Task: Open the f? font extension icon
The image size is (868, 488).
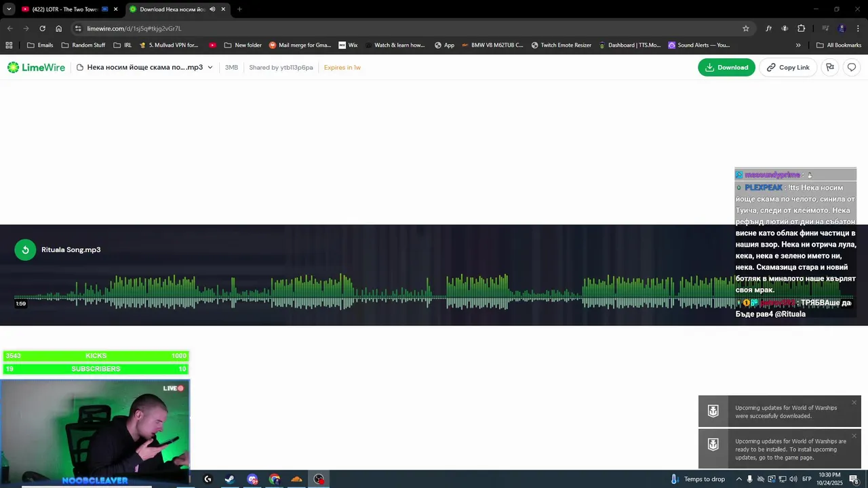Action: (768, 28)
